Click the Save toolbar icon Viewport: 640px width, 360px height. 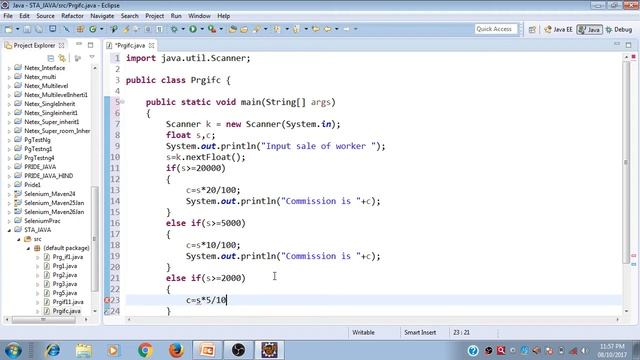27,29
